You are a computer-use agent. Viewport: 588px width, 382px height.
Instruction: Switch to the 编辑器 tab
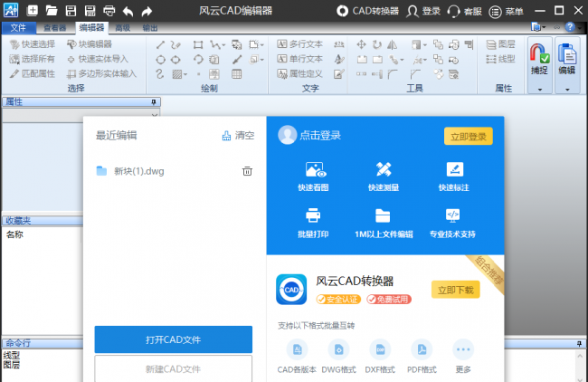91,27
